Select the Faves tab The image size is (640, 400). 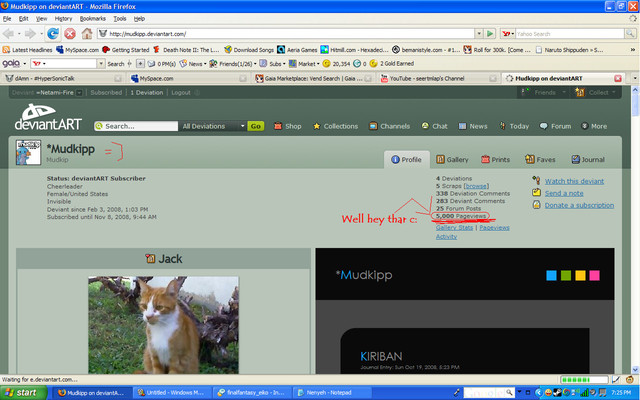540,160
